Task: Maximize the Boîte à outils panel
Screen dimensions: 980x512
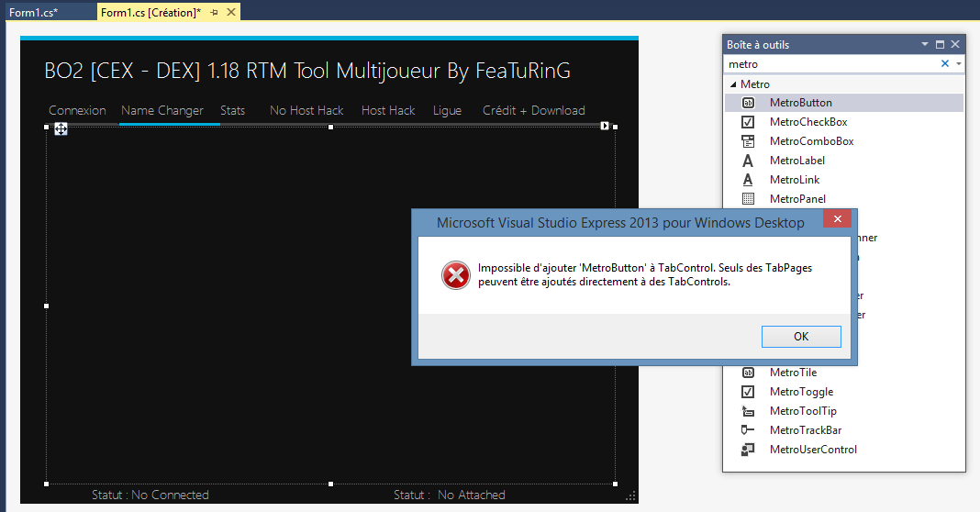Action: (940, 44)
